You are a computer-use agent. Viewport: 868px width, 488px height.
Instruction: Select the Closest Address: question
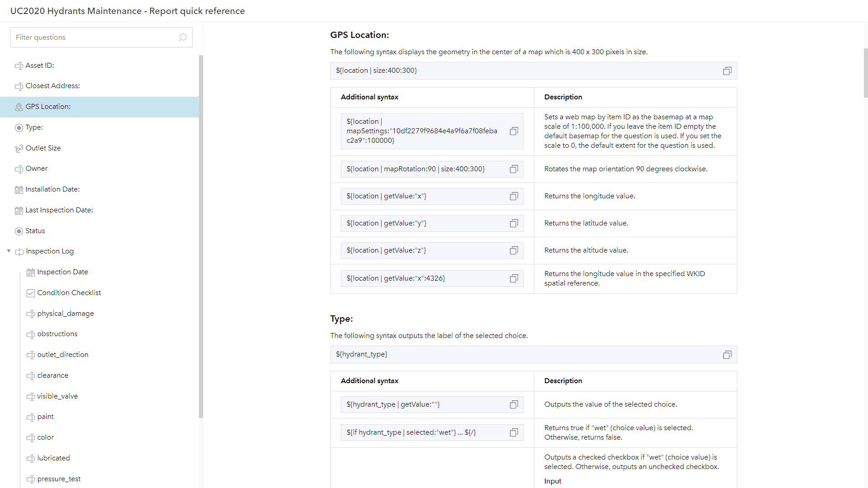pyautogui.click(x=99, y=86)
